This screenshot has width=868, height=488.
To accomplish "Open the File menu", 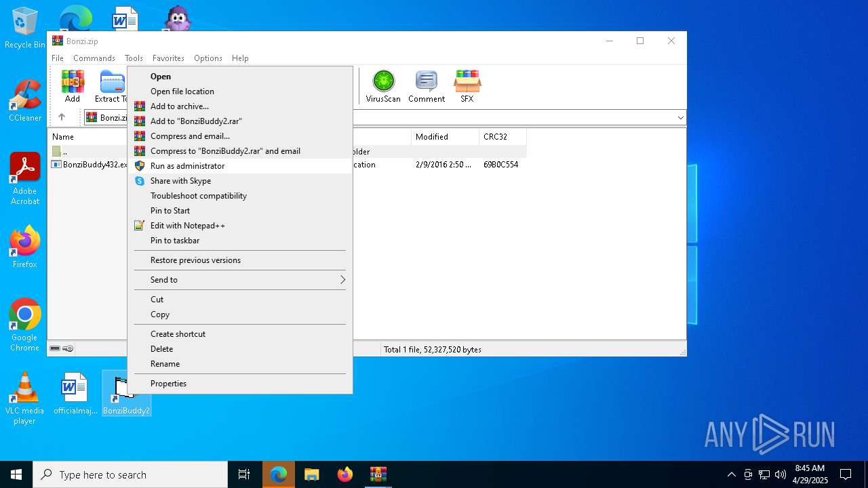I will [x=58, y=58].
